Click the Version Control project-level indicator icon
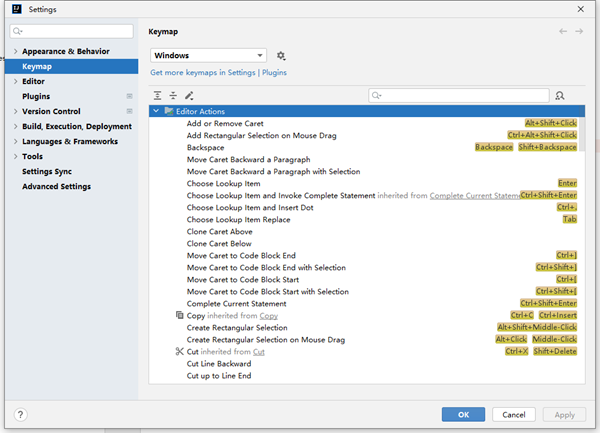The image size is (600, 433). coord(130,111)
